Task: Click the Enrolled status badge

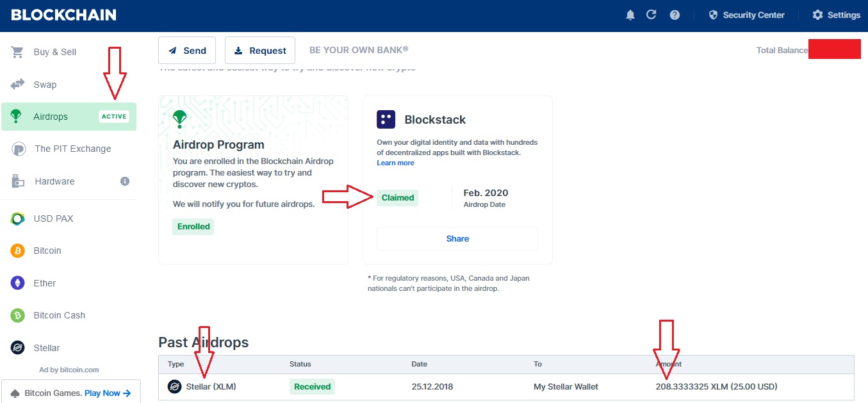Action: (193, 226)
